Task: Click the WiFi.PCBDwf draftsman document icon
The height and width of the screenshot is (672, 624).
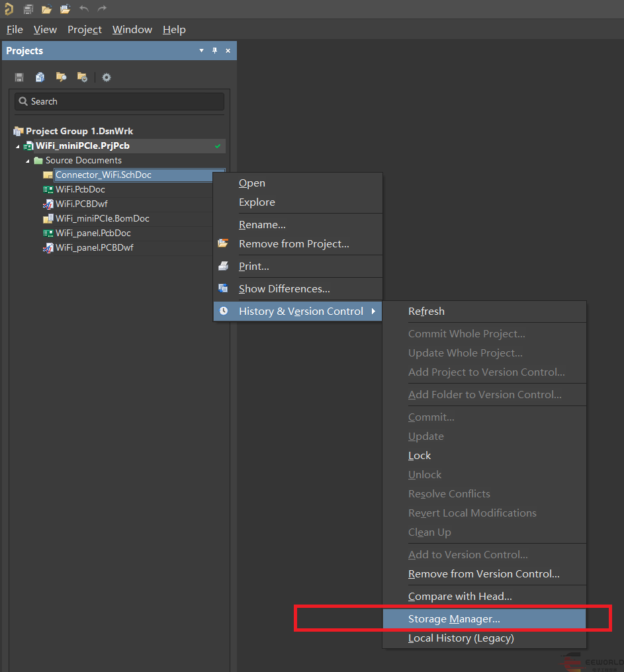Action: (48, 204)
